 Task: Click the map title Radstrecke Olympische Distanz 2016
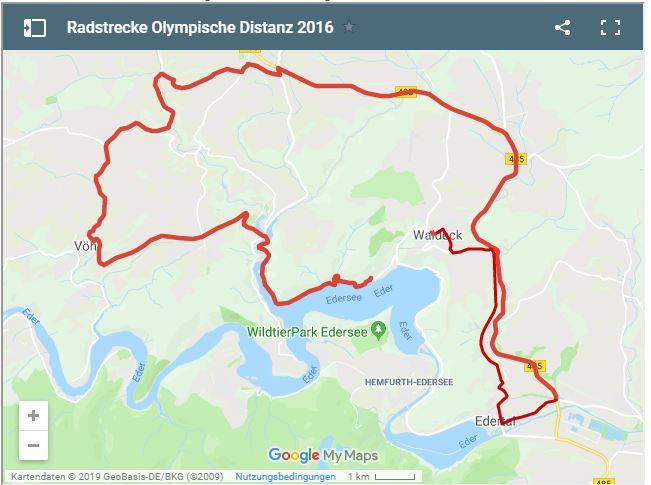tap(200, 27)
